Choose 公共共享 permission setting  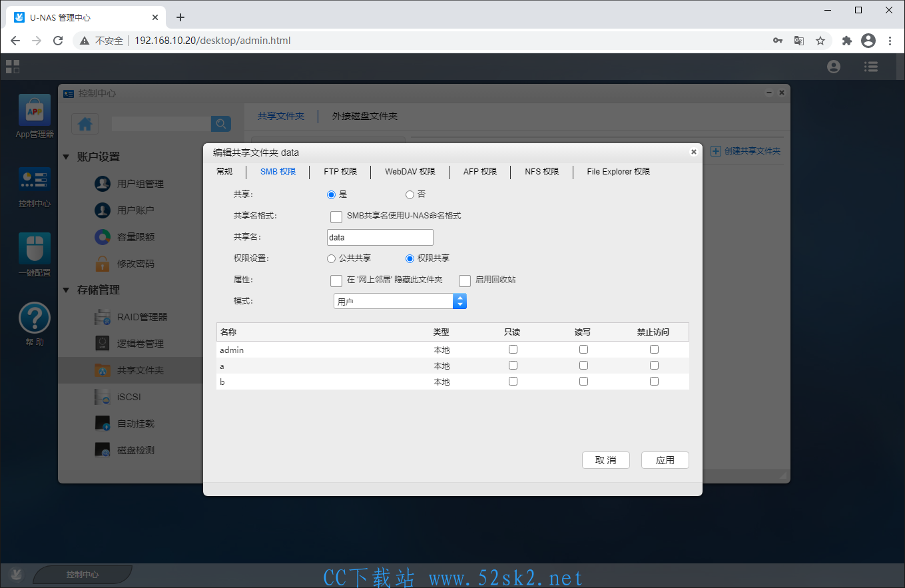pos(331,258)
